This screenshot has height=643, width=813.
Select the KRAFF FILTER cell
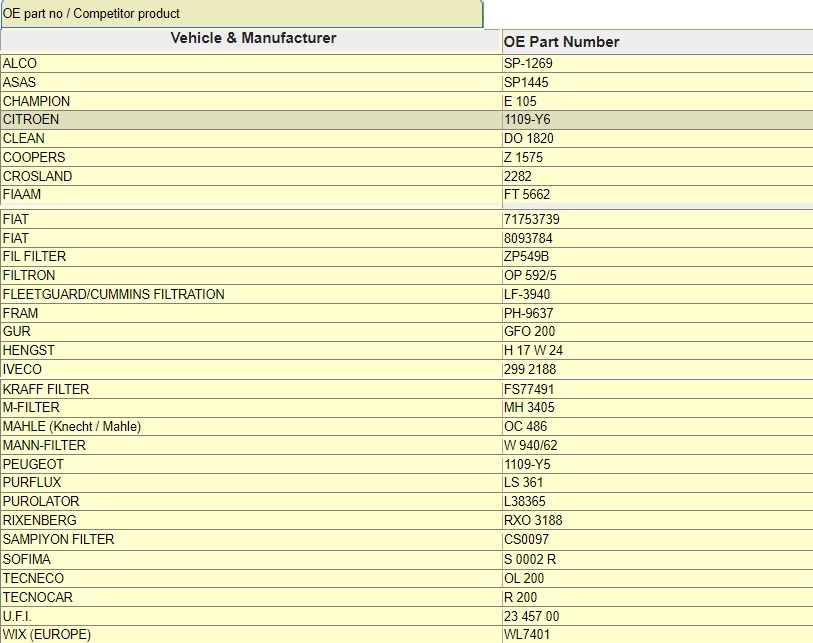251,389
